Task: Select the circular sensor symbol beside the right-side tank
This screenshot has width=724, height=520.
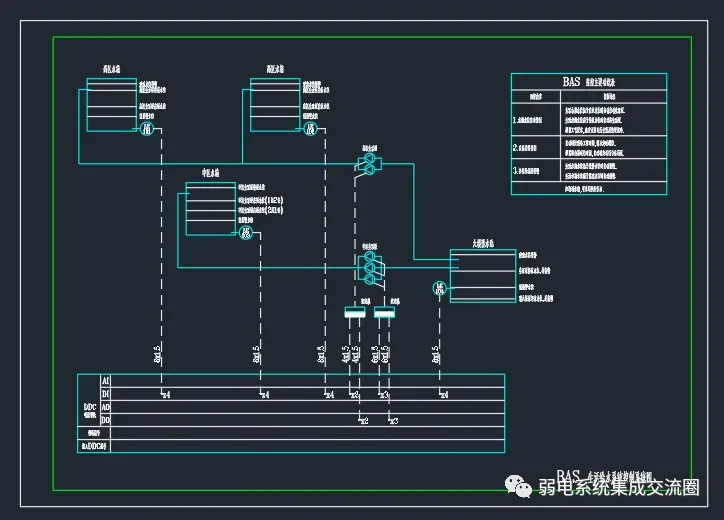Action: [440, 289]
